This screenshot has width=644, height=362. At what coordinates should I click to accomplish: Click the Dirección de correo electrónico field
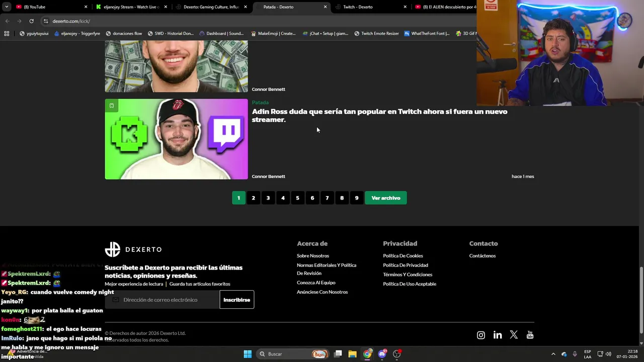[162, 300]
